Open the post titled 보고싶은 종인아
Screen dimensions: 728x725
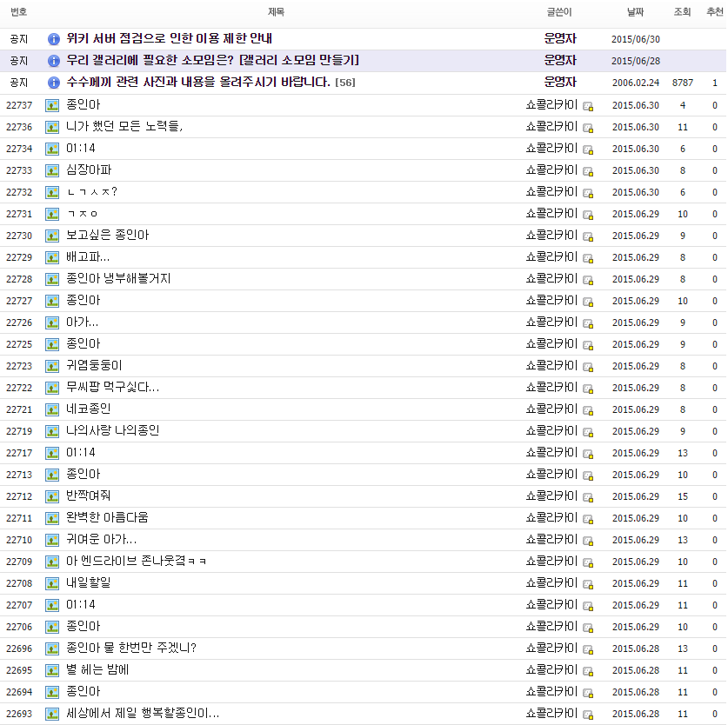click(x=107, y=235)
